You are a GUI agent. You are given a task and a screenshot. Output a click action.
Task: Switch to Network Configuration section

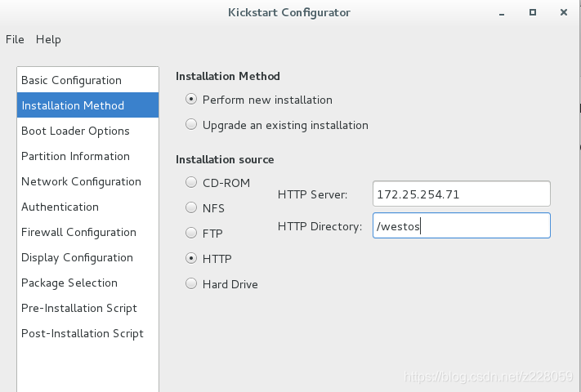click(x=81, y=181)
